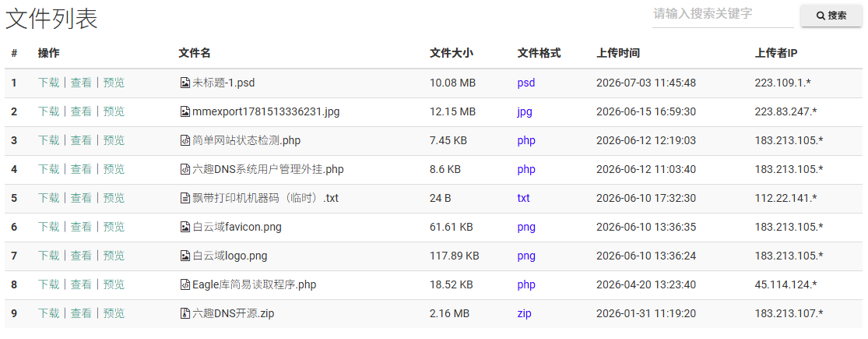The image size is (868, 339).
Task: Download Eagle库简易读取程序.php via 下载
Action: click(x=49, y=284)
